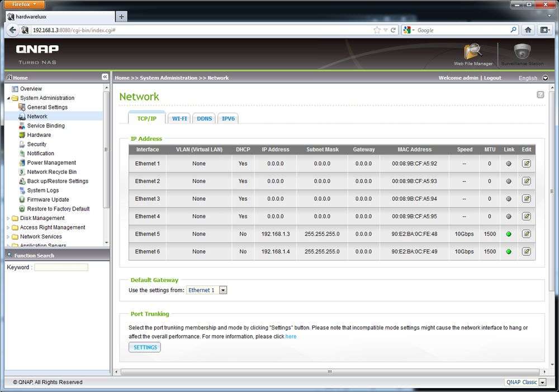Click the edit icon for Ethernet 4

[526, 216]
